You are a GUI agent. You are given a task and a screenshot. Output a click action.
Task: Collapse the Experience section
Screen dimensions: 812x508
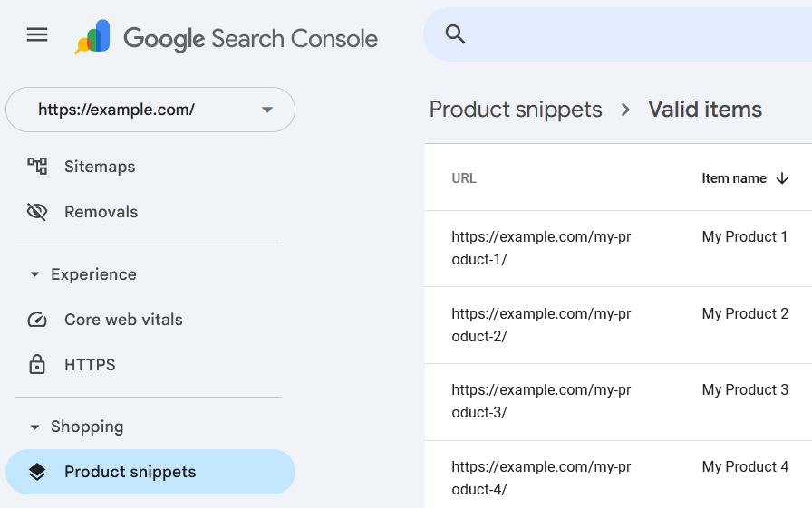click(x=34, y=274)
